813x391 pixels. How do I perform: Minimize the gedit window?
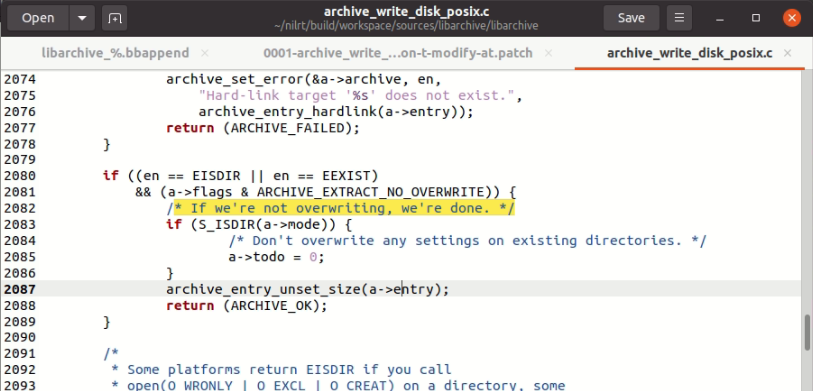[720, 18]
